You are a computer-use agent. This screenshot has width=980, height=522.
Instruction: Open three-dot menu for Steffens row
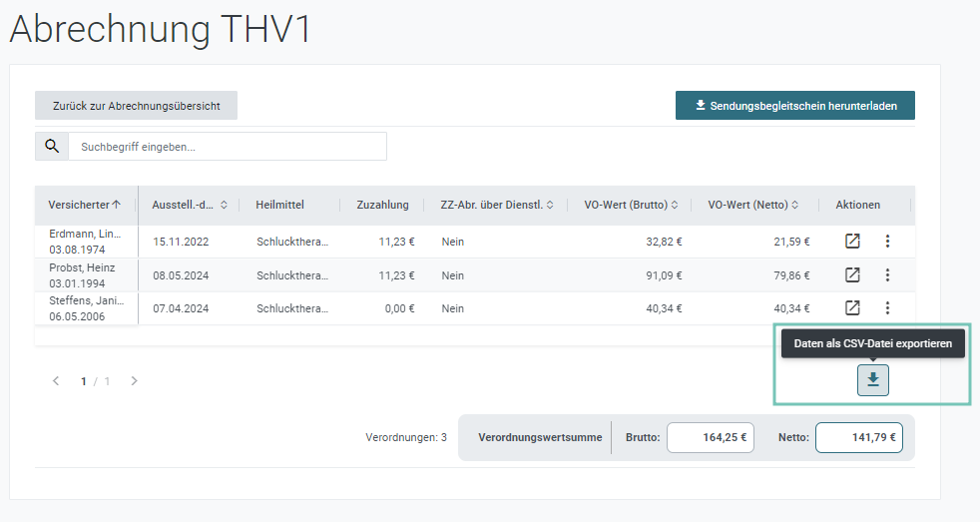[x=887, y=308]
